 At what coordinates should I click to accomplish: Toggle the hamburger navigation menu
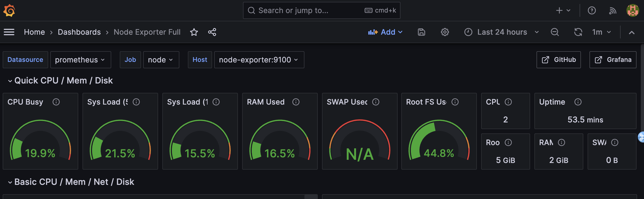point(9,32)
